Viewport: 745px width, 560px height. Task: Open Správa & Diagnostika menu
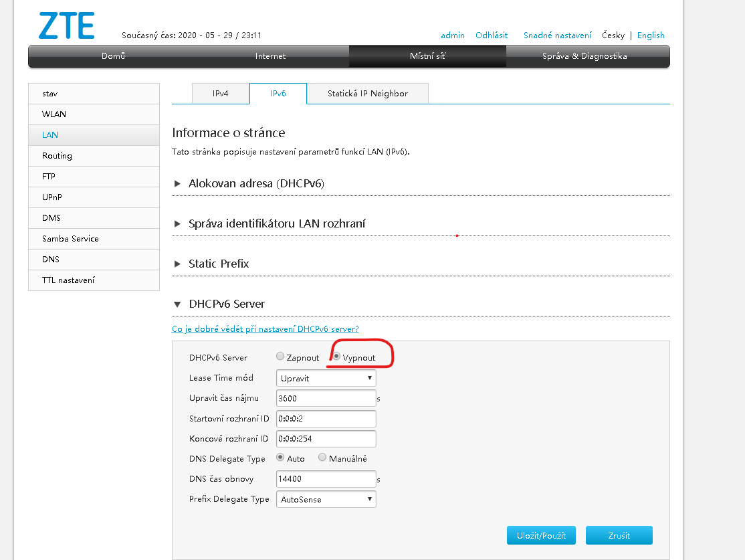[x=584, y=56]
